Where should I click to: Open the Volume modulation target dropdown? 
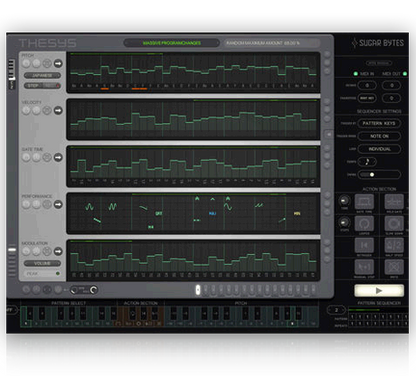42,263
